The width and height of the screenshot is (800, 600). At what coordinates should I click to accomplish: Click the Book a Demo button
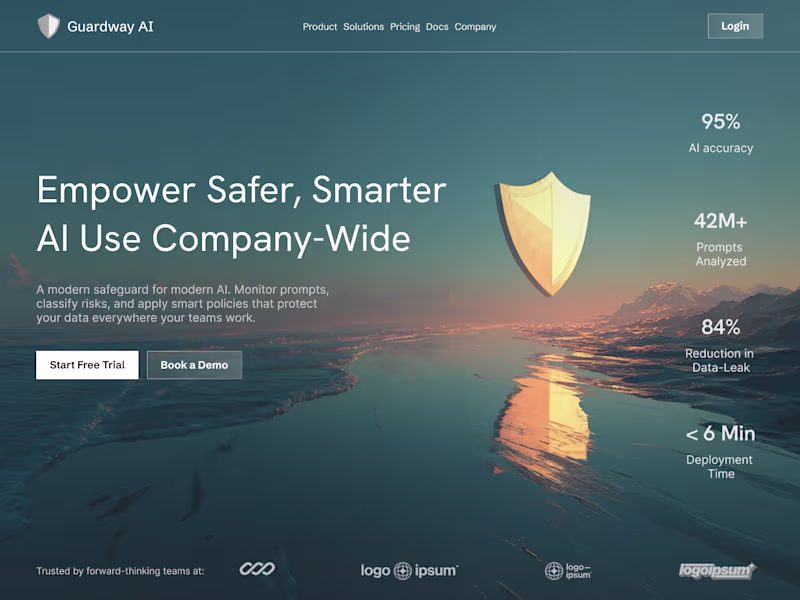pos(194,365)
